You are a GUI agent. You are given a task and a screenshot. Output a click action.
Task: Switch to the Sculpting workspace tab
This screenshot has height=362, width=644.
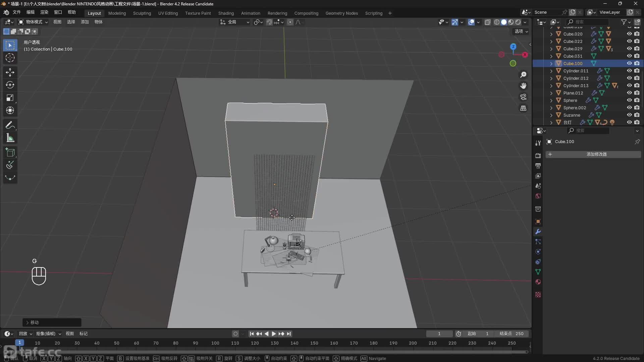click(142, 13)
